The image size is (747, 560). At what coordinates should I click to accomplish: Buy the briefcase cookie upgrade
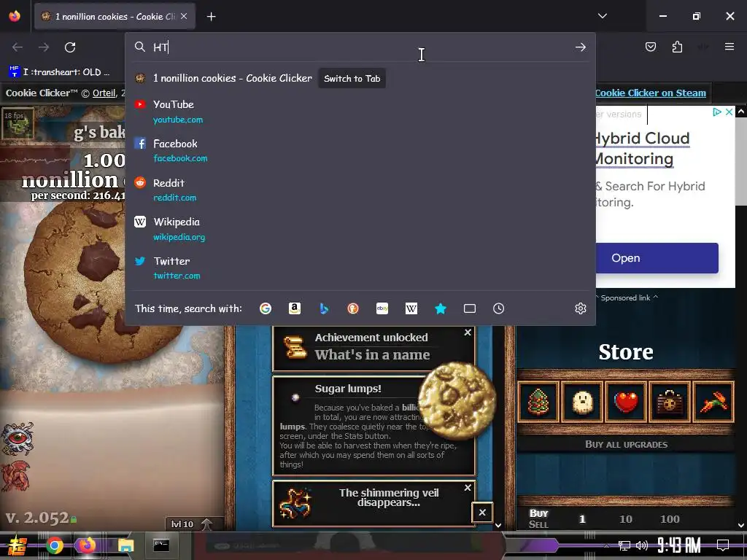[670, 402]
